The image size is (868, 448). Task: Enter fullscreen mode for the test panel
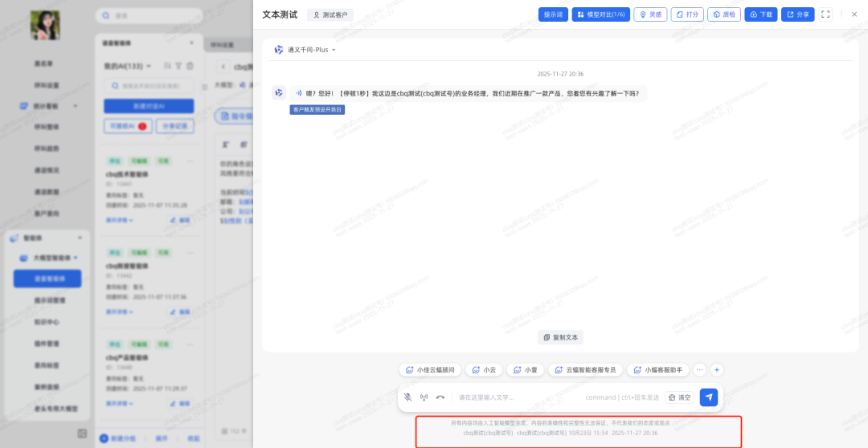point(825,14)
